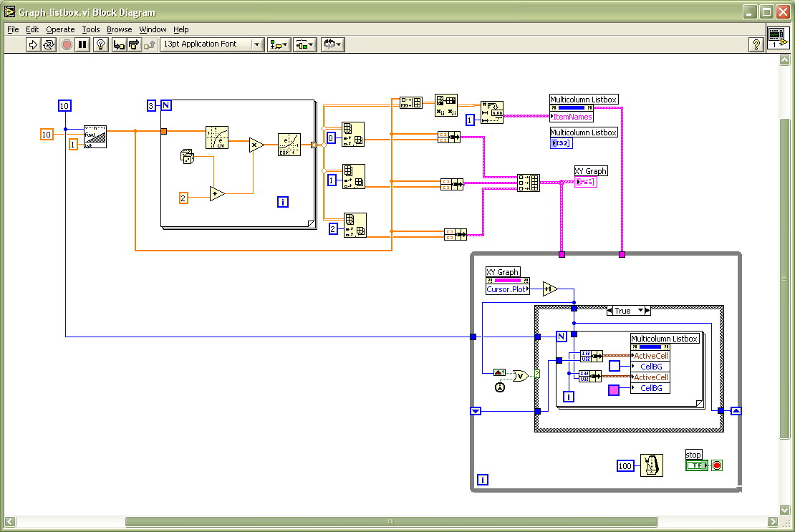Screen dimensions: 795x532
Task: Click the random number dice node
Action: (186, 158)
